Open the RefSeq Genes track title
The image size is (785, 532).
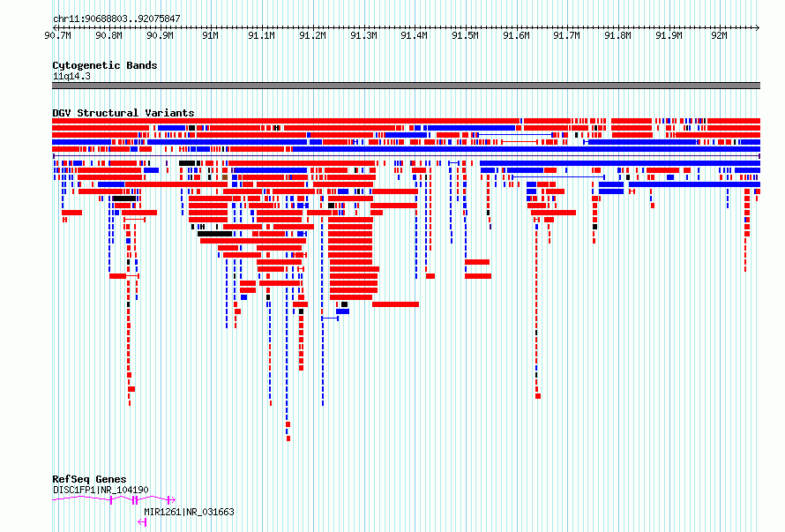89,479
